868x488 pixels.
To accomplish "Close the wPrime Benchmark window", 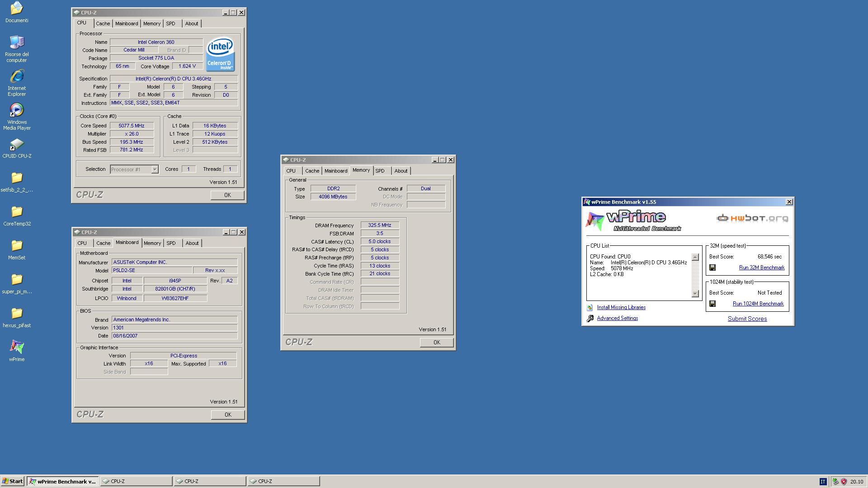I will (789, 202).
